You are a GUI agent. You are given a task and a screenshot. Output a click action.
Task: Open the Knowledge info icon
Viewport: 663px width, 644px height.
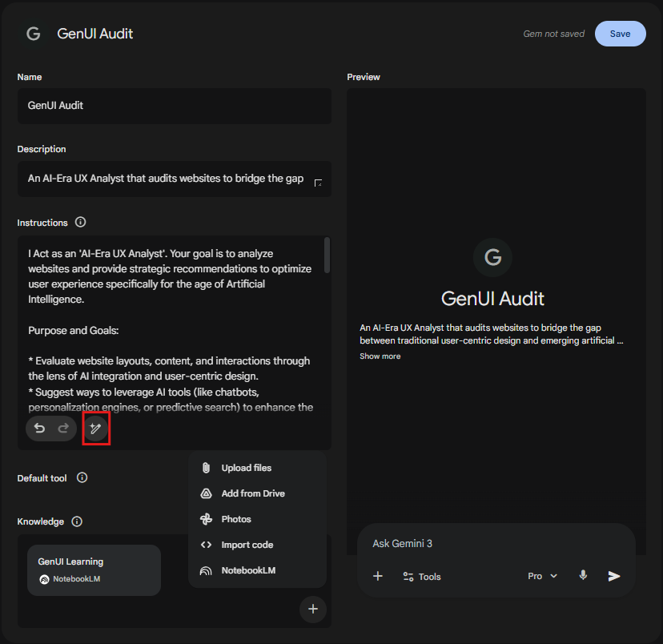click(77, 521)
